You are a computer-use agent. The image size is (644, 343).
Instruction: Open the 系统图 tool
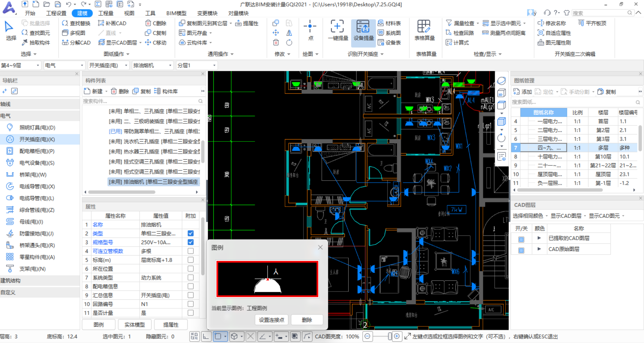(389, 33)
